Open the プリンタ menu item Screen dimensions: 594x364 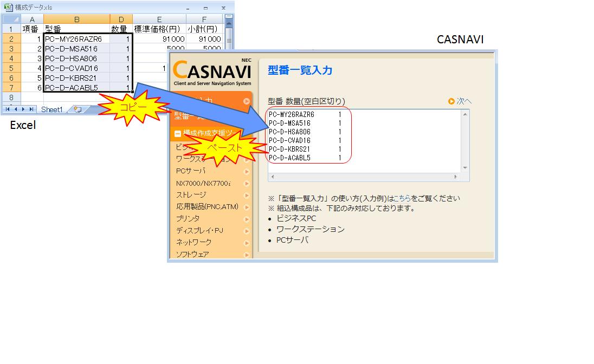[x=188, y=218]
